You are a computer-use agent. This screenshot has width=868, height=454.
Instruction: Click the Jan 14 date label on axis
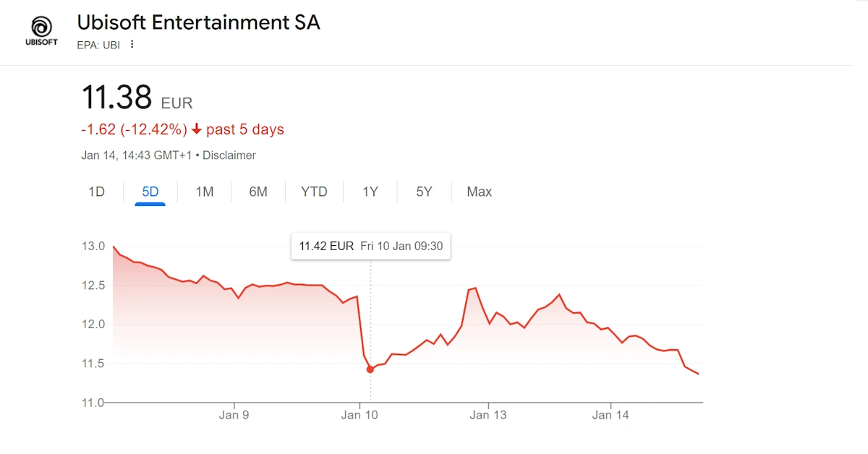pos(611,415)
